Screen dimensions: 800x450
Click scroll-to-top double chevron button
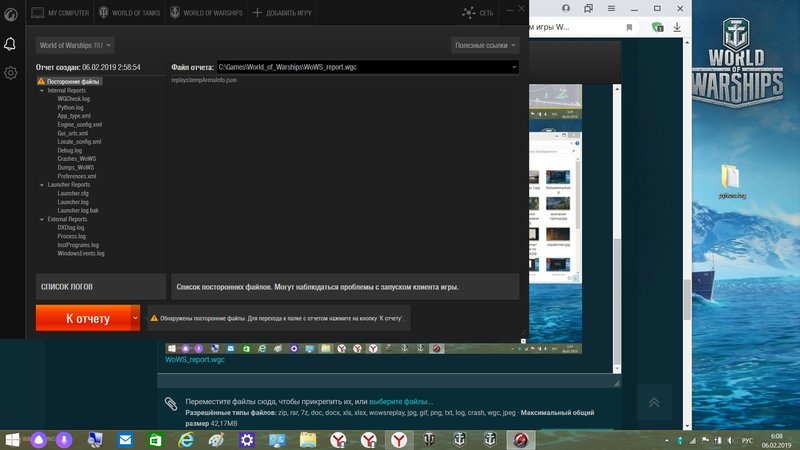[x=654, y=403]
